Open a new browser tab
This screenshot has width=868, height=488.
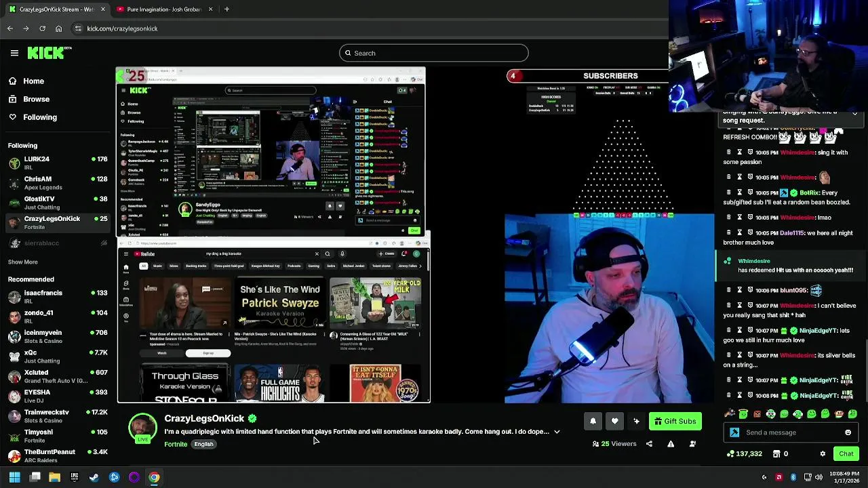tap(226, 9)
